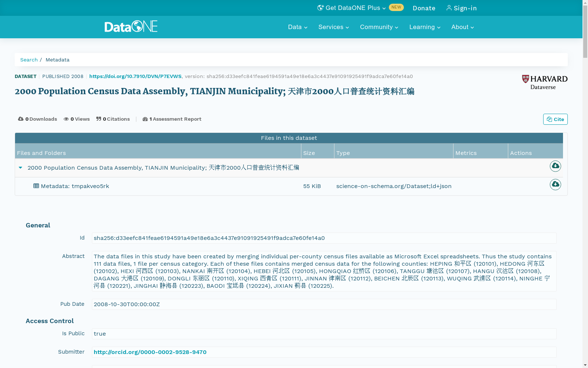588x368 pixels.
Task: Open the About dropdown menu
Action: click(463, 27)
